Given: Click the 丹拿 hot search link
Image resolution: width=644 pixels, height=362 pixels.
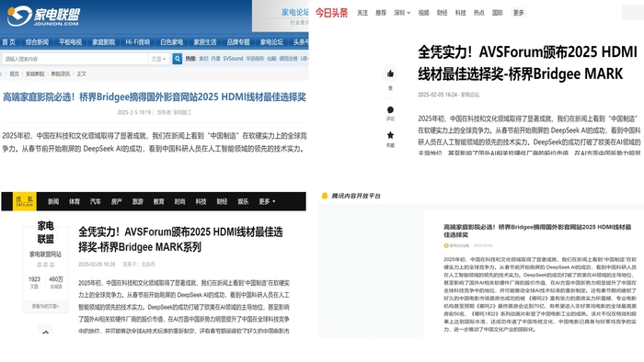Looking at the screenshot, I should pos(215,59).
